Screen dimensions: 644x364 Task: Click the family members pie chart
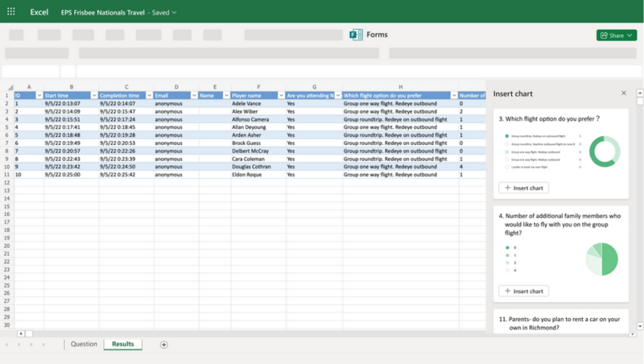[x=601, y=259]
